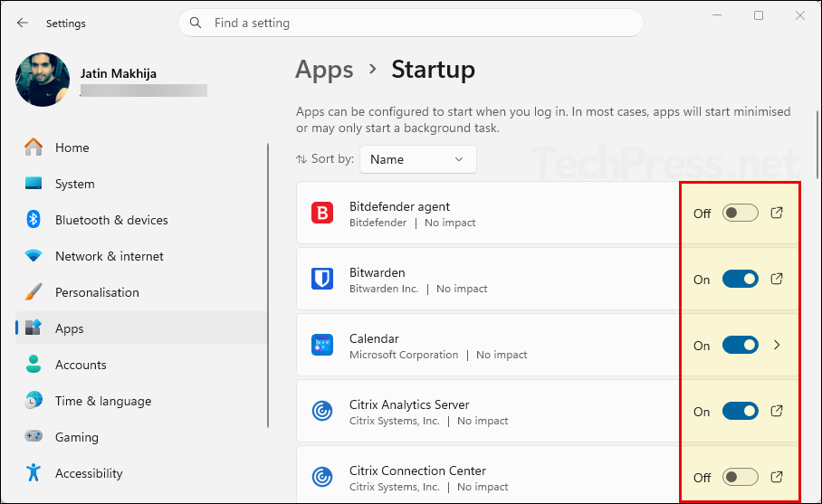Open external link for Citrix Analytics Server
This screenshot has height=504, width=822.
point(777,411)
